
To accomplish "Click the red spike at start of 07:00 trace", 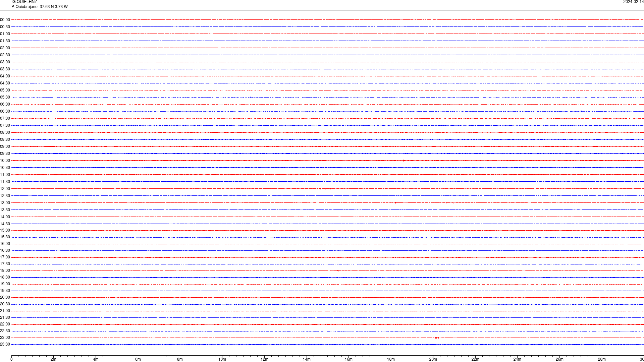I will (x=12, y=118).
